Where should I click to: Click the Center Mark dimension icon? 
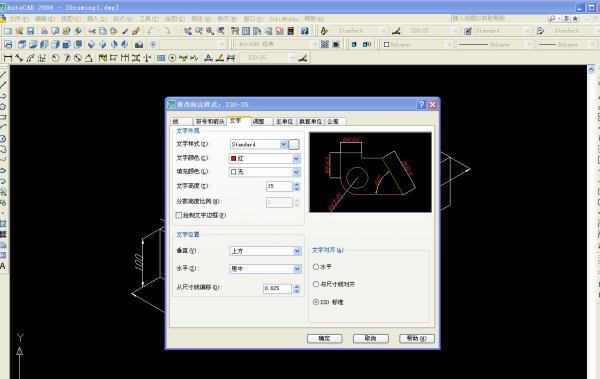tap(172, 58)
